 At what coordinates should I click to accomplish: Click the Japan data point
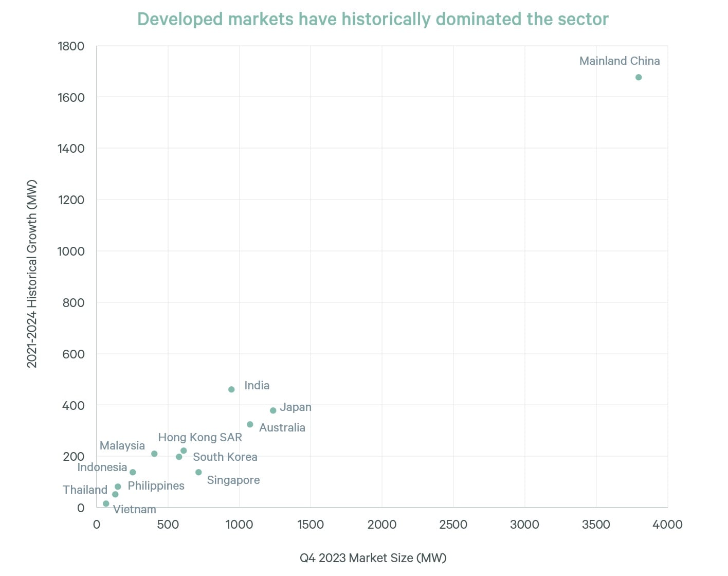[x=272, y=410]
